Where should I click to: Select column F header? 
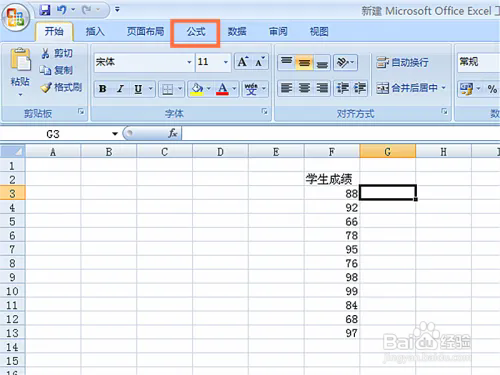(332, 152)
